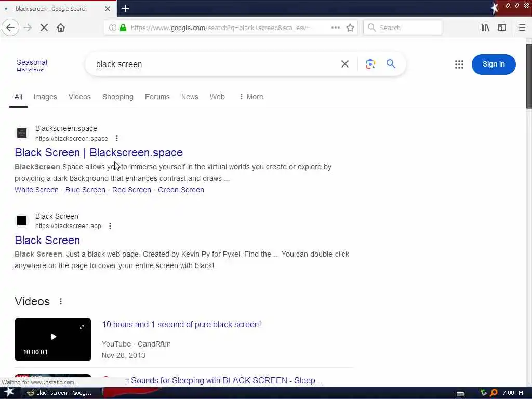The image size is (532, 399).
Task: Switch to the News tab
Action: (190, 97)
